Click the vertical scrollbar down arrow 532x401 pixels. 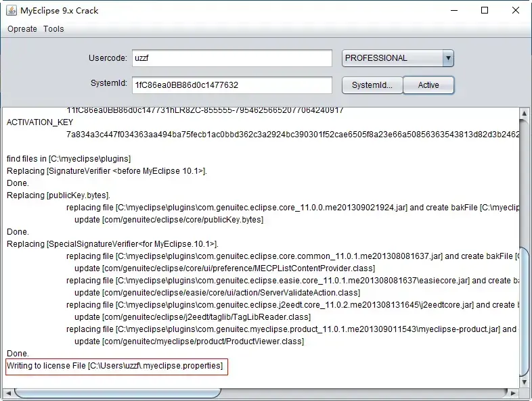[x=524, y=382]
